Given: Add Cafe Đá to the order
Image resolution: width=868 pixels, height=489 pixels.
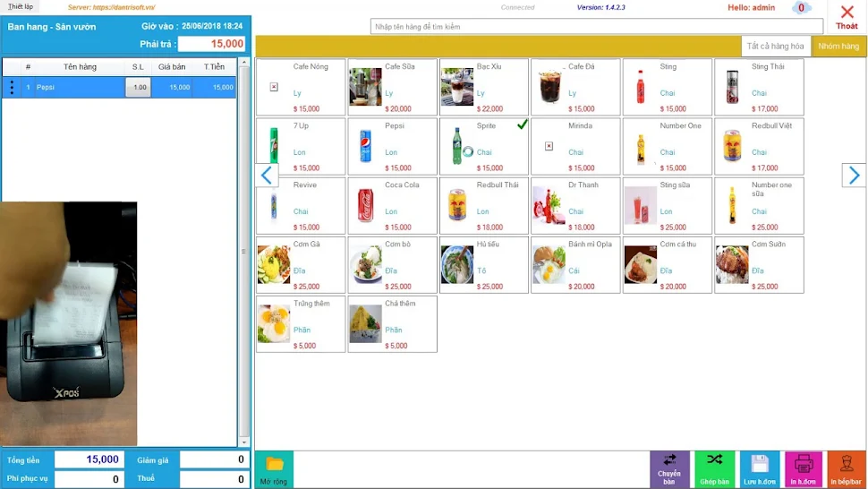Looking at the screenshot, I should (575, 87).
